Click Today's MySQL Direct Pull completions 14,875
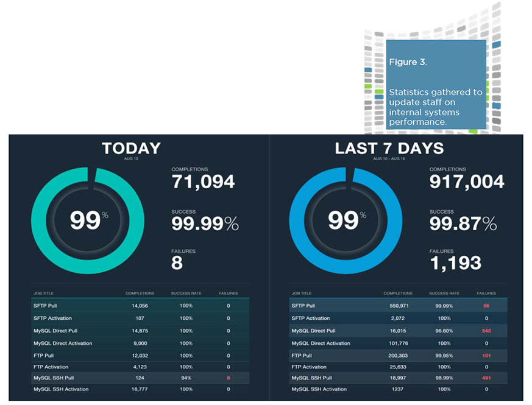 [140, 331]
